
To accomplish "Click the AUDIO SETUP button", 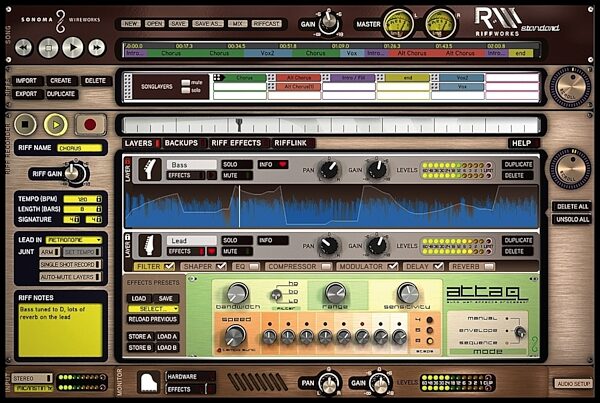I will [x=573, y=383].
